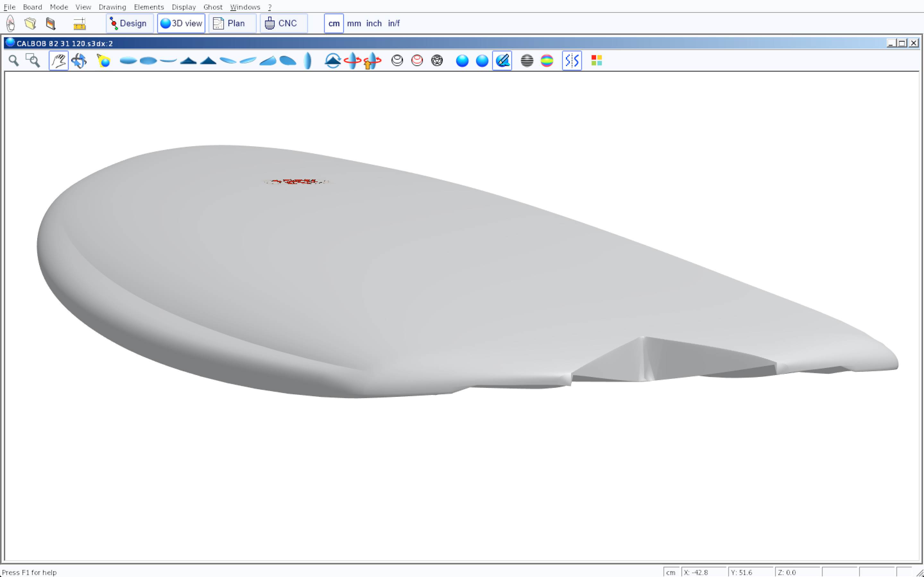Image resolution: width=924 pixels, height=577 pixels.
Task: Click the vertical nose-on view icon
Action: (307, 61)
